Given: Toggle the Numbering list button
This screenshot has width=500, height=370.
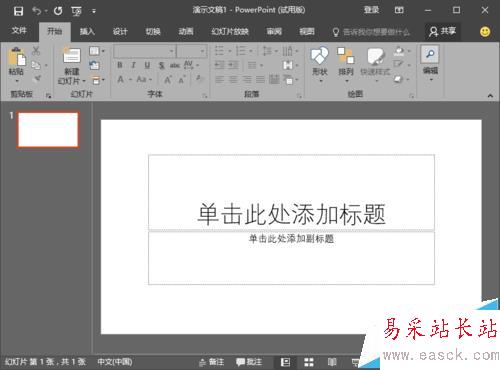Looking at the screenshot, I should pyautogui.click(x=240, y=51).
